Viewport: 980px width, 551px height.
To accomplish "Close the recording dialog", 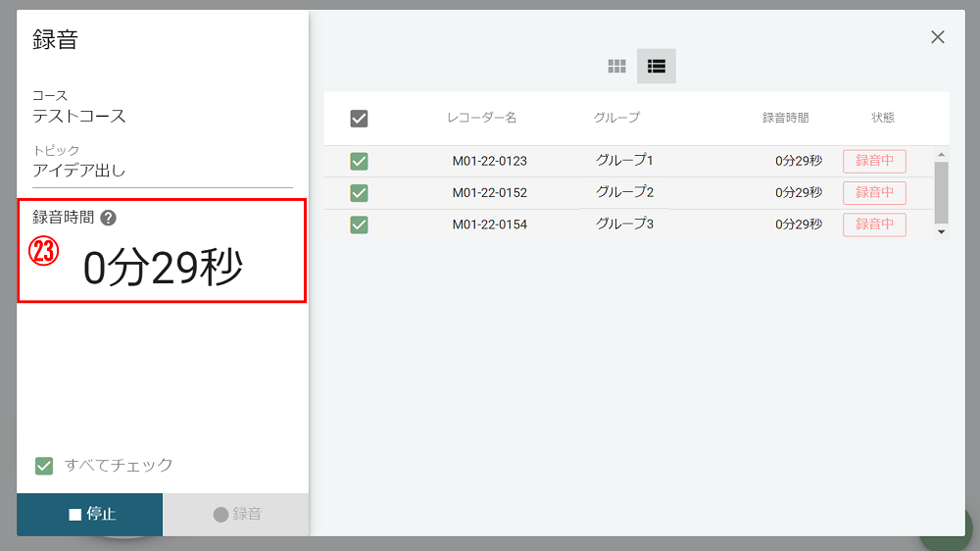I will click(x=938, y=37).
